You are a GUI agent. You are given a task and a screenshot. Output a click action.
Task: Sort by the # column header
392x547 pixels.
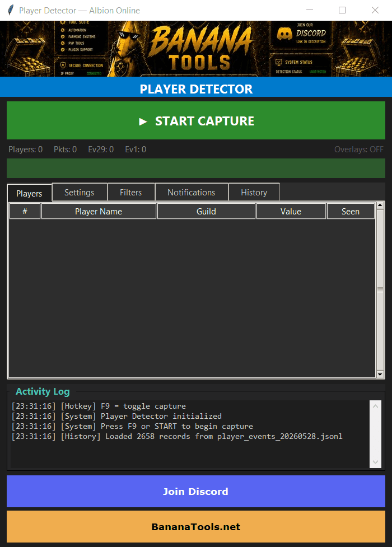(x=25, y=212)
